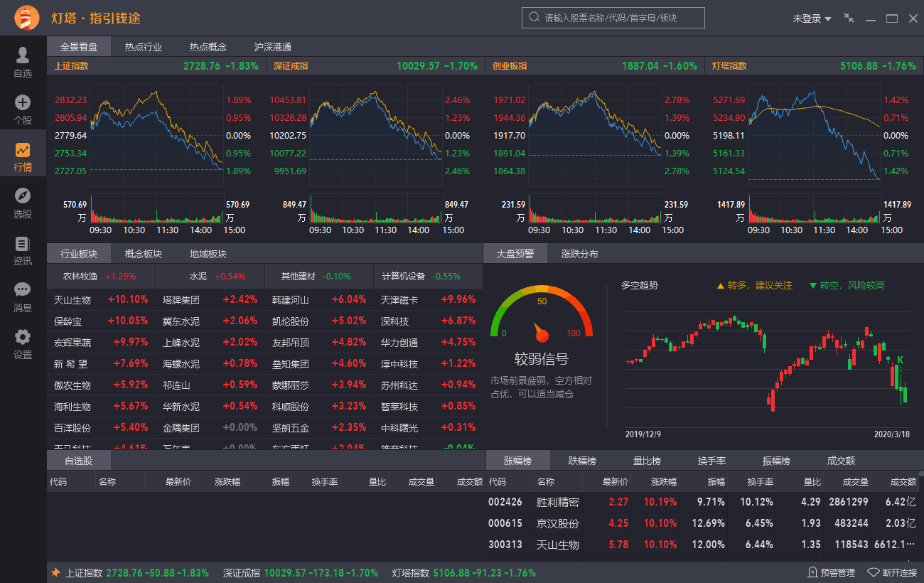
Task: Open 设置 gear sidebar icon
Action: [23, 343]
